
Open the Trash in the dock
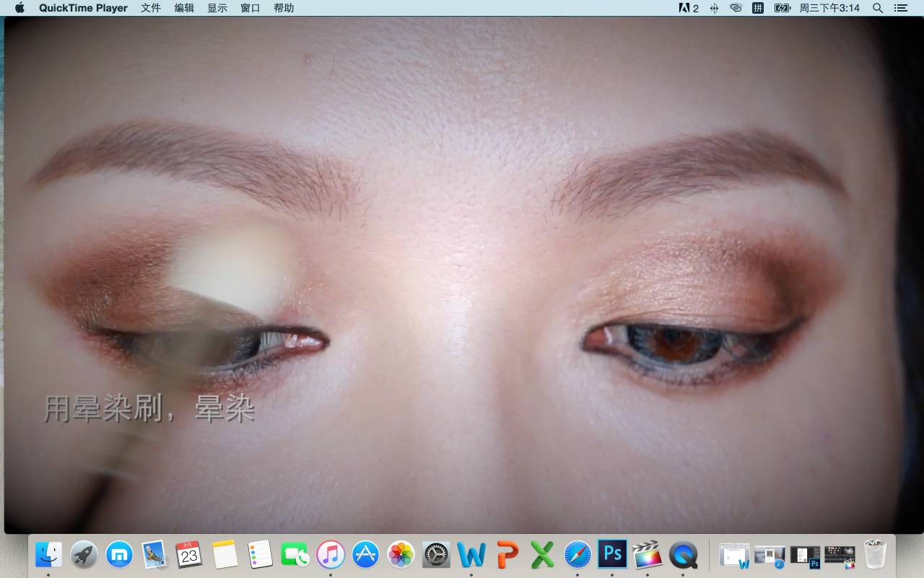point(875,555)
